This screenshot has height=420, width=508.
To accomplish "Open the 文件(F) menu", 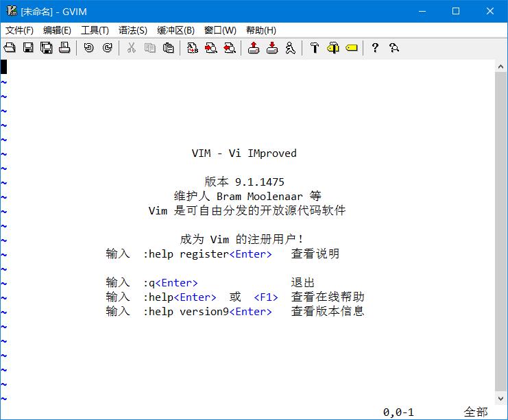I will pos(19,30).
